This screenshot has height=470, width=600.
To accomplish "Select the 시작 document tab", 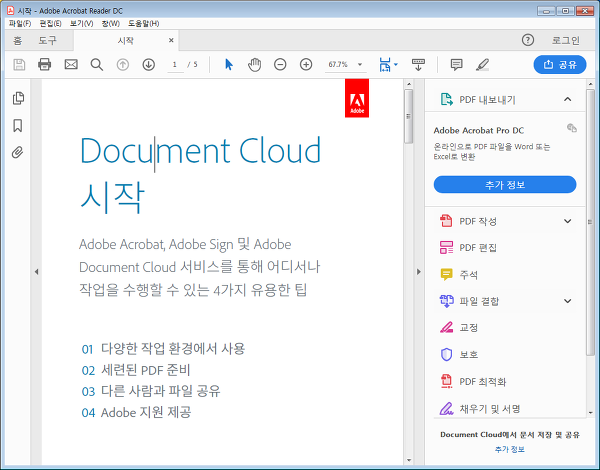I will [126, 41].
